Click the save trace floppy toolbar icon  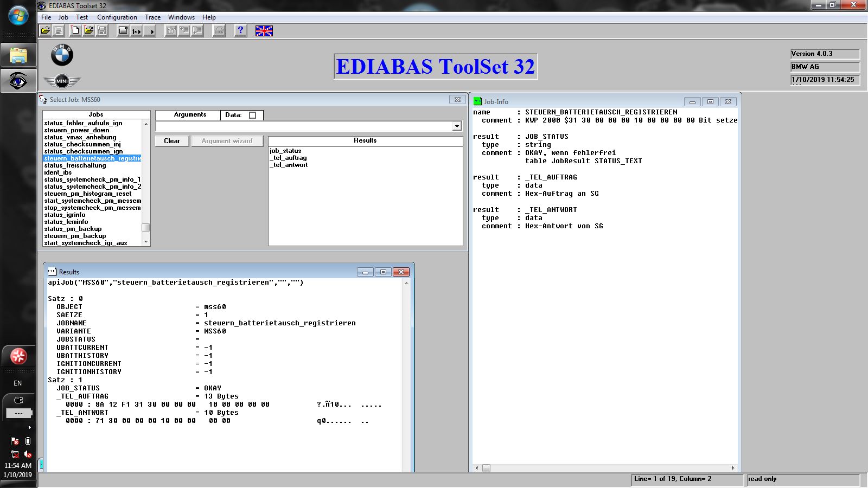101,31
